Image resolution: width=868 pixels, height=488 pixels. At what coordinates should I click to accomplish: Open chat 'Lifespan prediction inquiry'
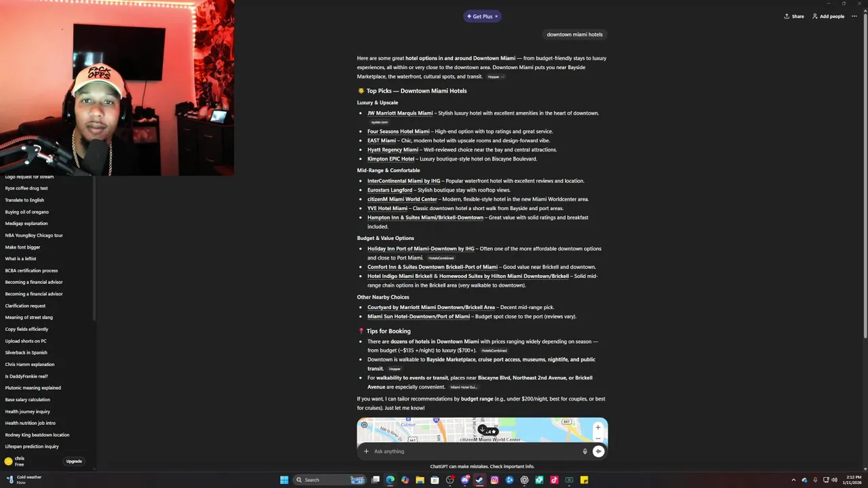click(x=31, y=446)
